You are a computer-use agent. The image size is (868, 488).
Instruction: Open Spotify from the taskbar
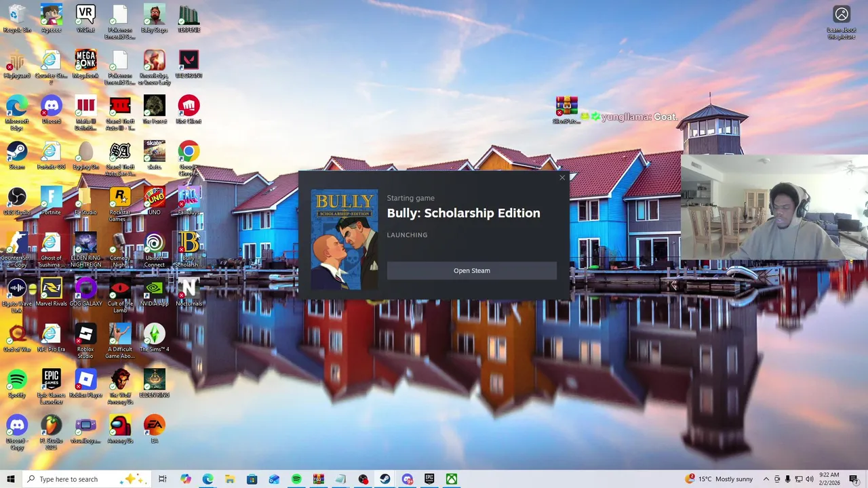(296, 479)
